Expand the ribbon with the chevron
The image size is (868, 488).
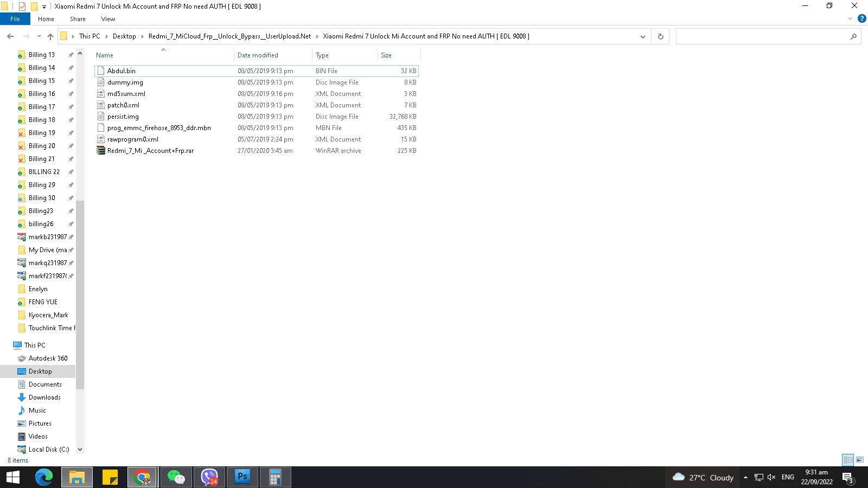850,18
